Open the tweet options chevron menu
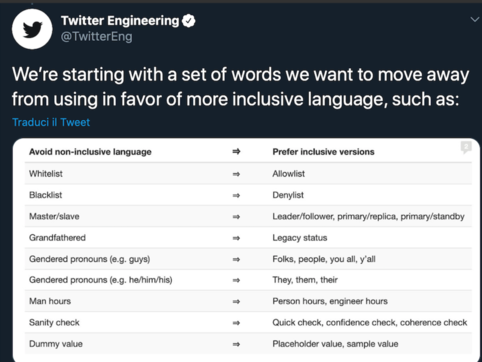 [474, 19]
